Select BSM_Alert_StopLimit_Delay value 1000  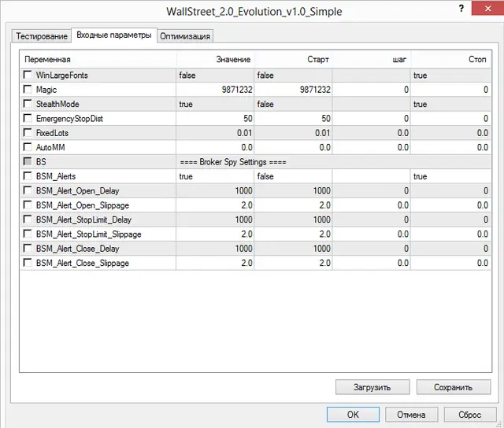point(215,220)
